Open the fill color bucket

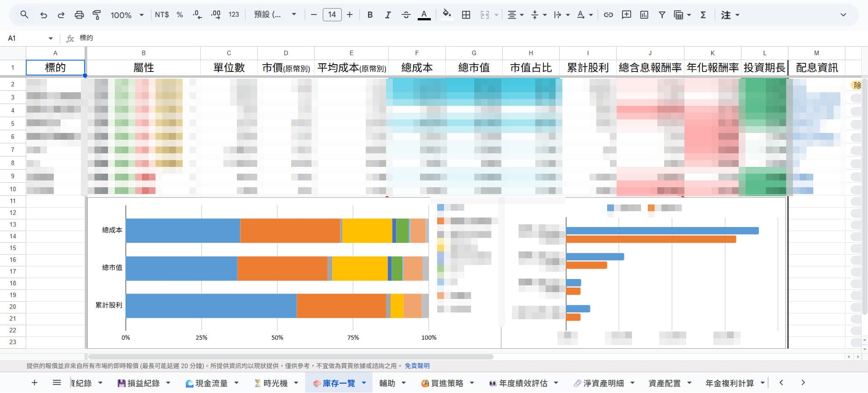coord(447,15)
